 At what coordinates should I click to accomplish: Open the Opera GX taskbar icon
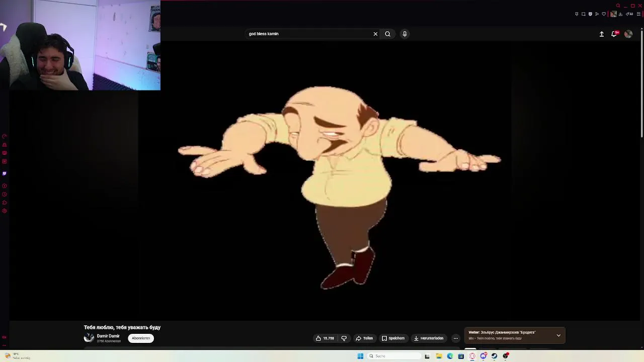coord(472,356)
